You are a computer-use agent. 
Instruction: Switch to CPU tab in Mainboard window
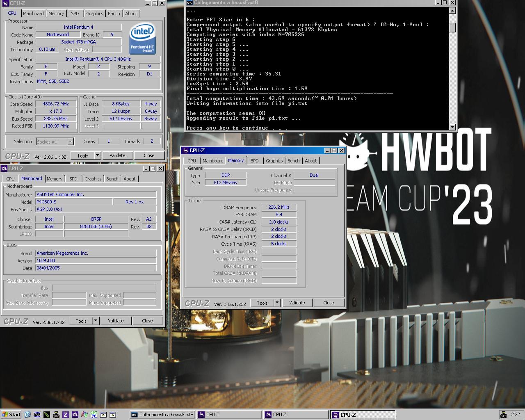[x=11, y=179]
